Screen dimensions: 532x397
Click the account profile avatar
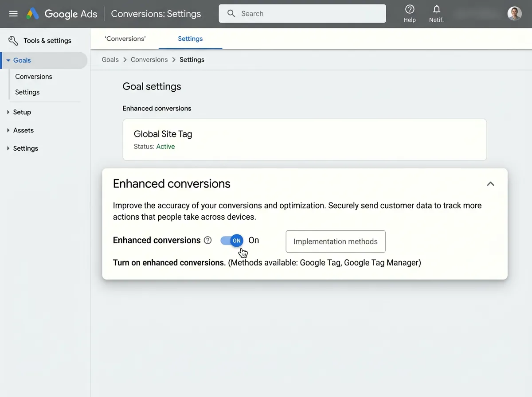(x=514, y=13)
